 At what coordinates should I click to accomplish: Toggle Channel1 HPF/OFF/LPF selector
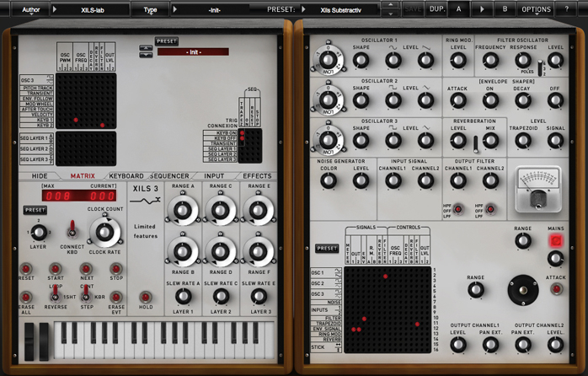[458, 209]
